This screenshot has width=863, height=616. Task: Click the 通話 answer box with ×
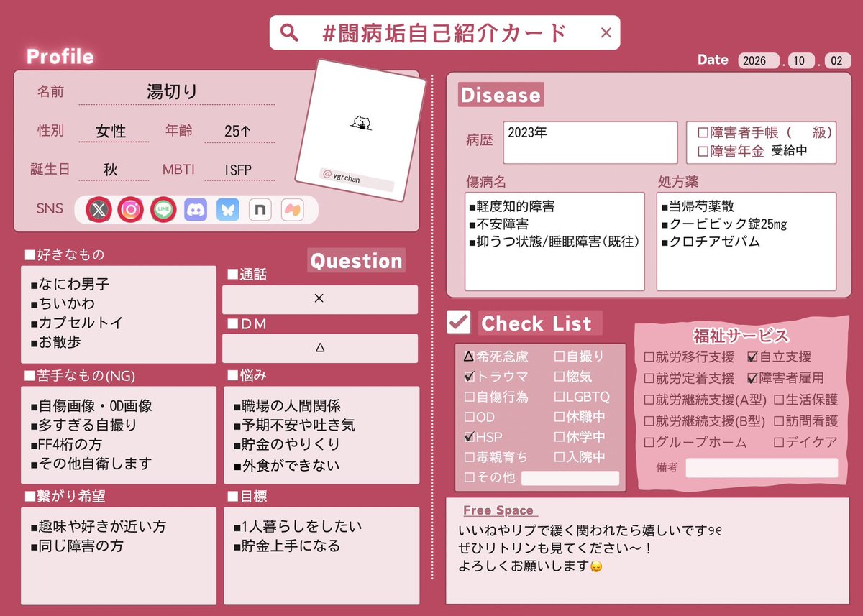[319, 300]
